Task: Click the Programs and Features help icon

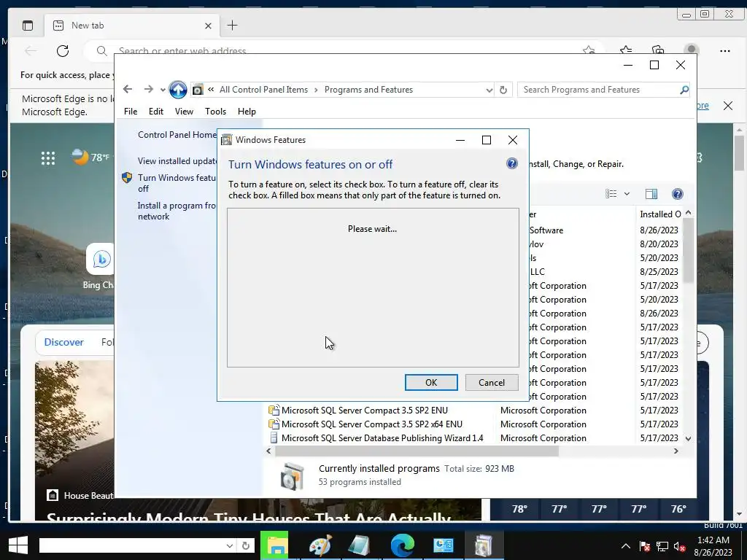Action: tap(678, 194)
